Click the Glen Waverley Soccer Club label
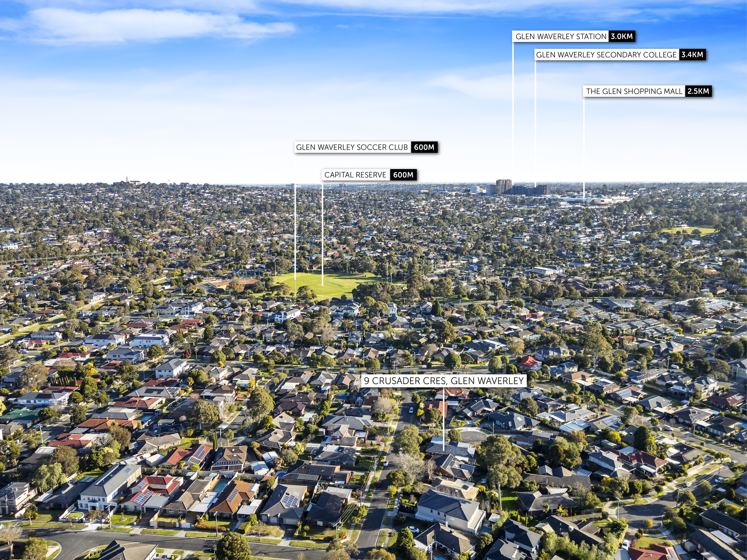 pos(353,147)
